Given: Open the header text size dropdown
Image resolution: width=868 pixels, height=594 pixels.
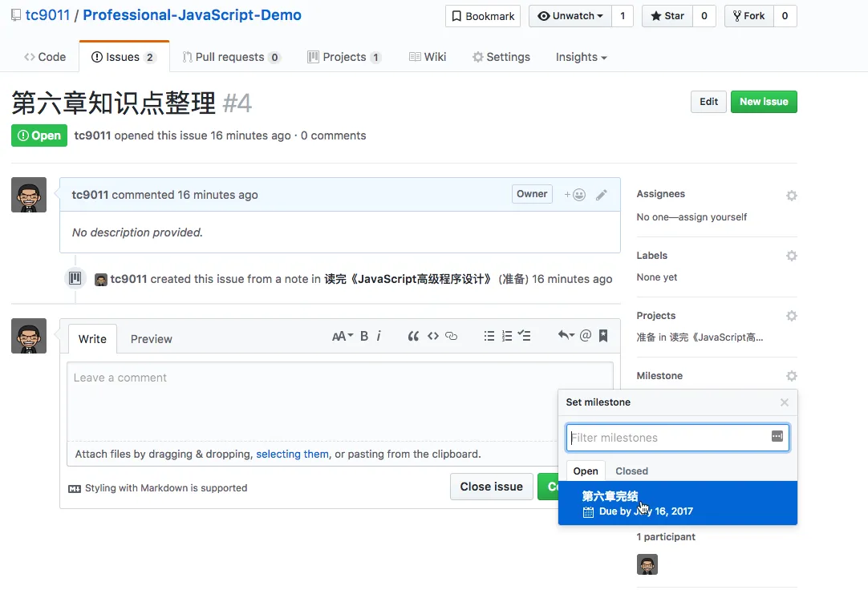Looking at the screenshot, I should (x=343, y=337).
